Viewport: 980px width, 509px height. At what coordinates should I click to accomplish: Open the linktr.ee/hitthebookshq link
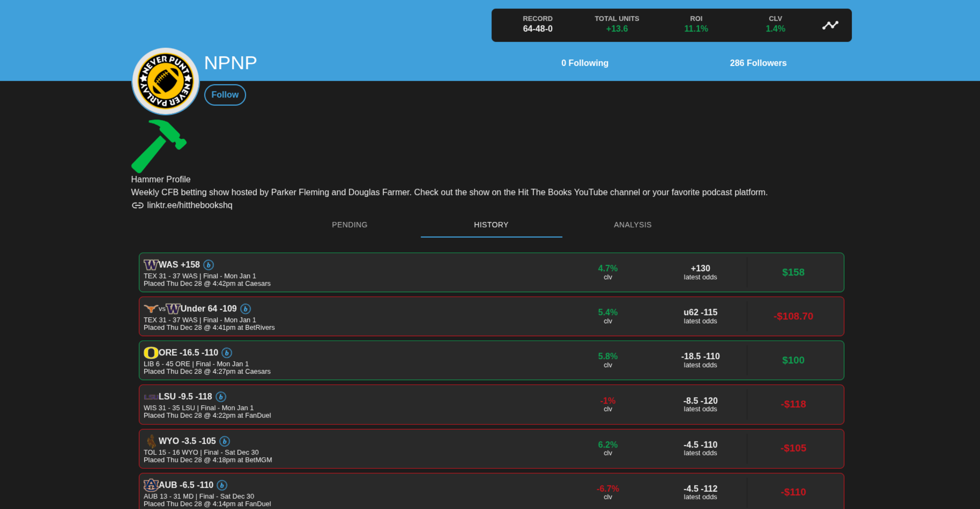[190, 205]
